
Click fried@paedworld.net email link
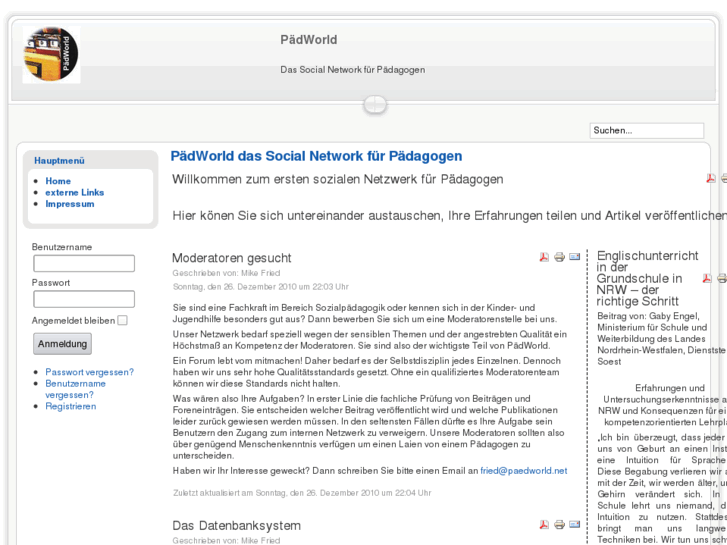[x=523, y=471]
